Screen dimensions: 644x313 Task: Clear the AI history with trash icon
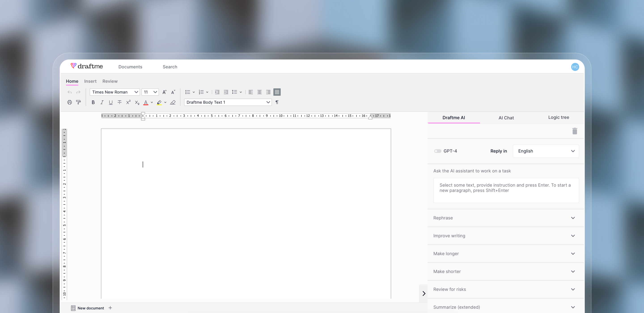coord(574,131)
